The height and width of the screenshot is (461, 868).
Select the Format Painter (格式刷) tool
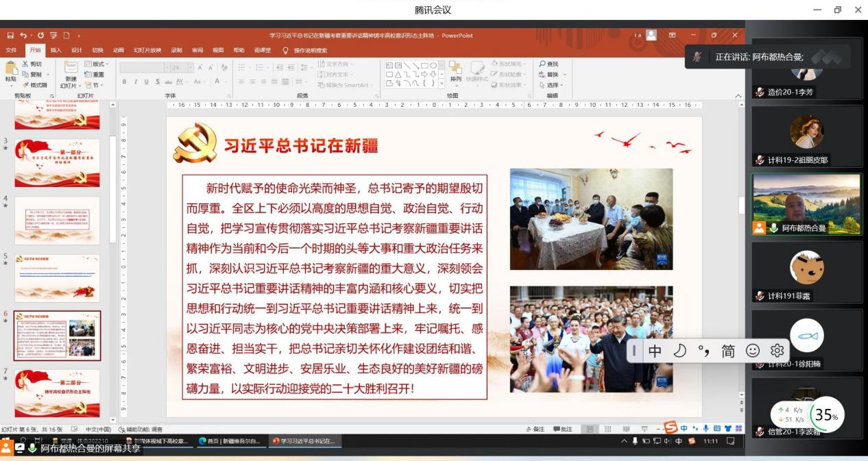pyautogui.click(x=25, y=84)
